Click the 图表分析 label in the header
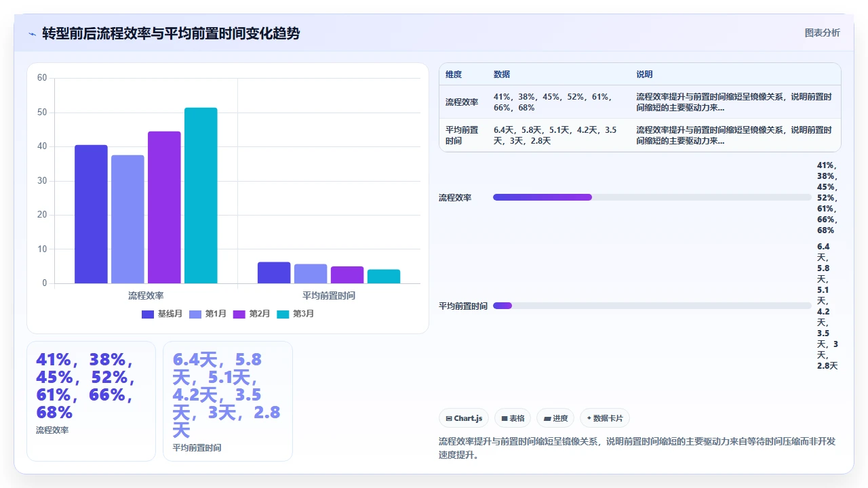 [822, 33]
